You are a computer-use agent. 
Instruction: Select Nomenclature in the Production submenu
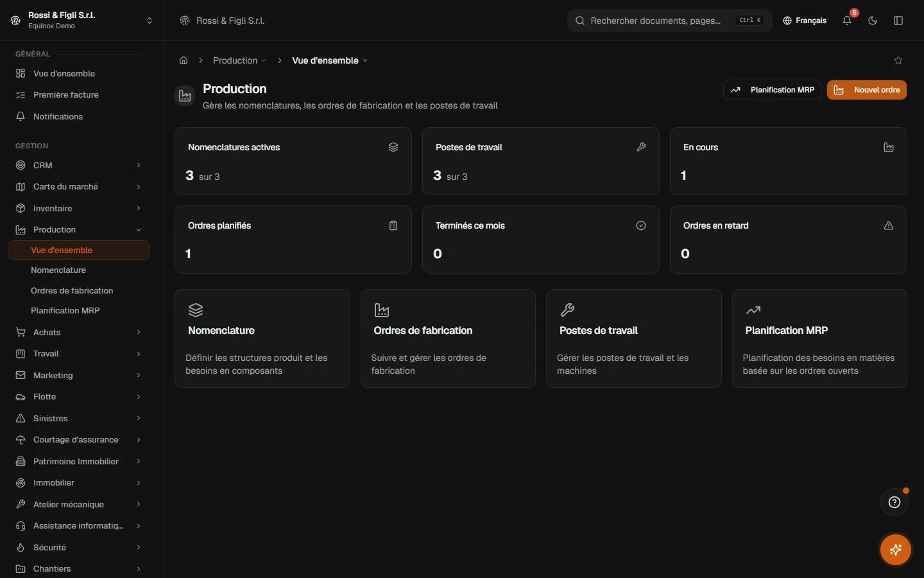click(x=79, y=270)
